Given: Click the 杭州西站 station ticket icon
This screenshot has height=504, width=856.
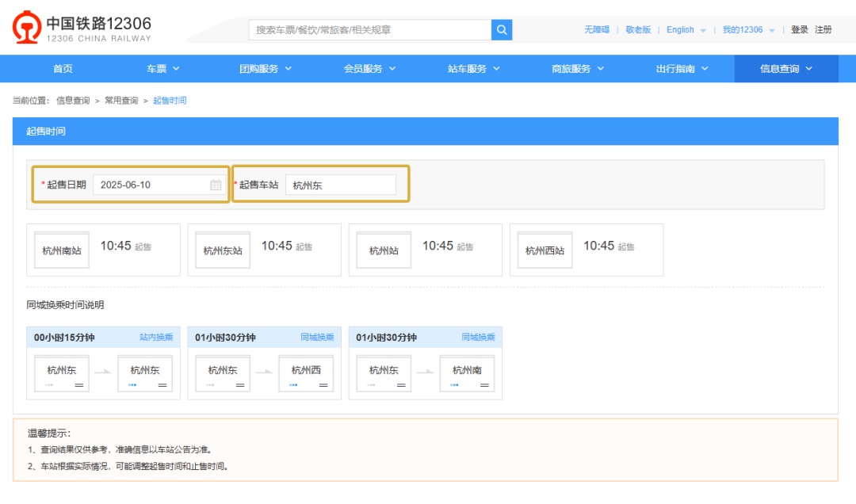Looking at the screenshot, I should (545, 250).
